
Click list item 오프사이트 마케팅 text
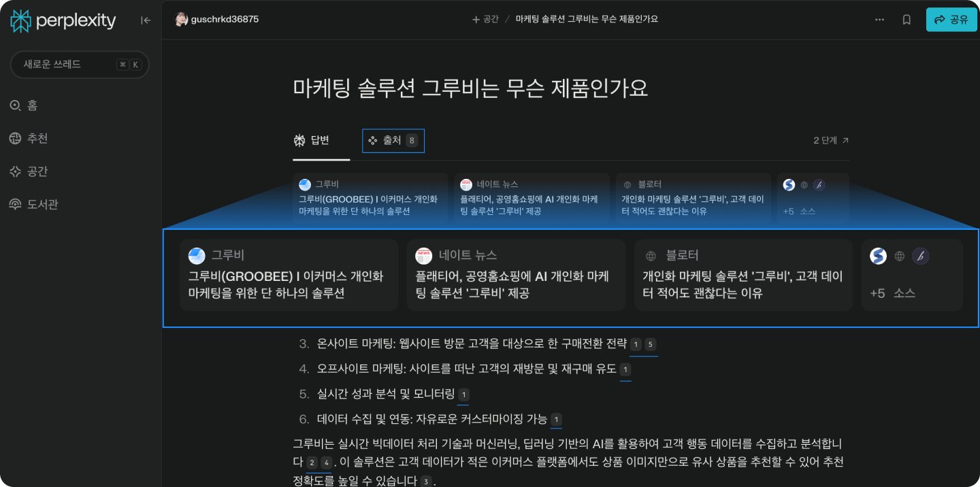(x=467, y=369)
